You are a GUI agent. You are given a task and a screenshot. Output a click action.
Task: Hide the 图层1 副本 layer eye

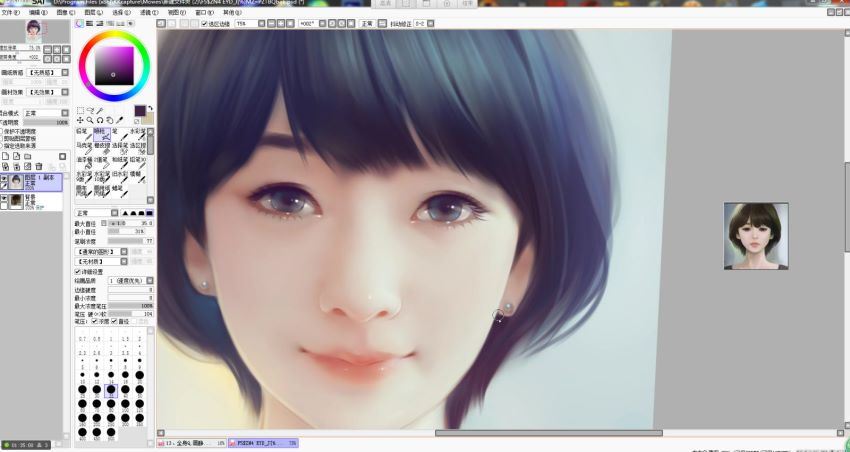(4, 178)
